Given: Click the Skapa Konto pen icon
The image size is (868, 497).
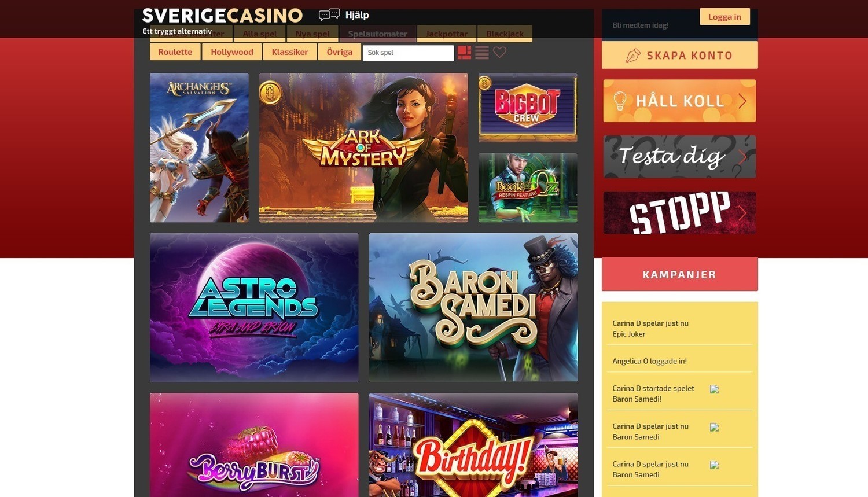Looking at the screenshot, I should coord(633,56).
